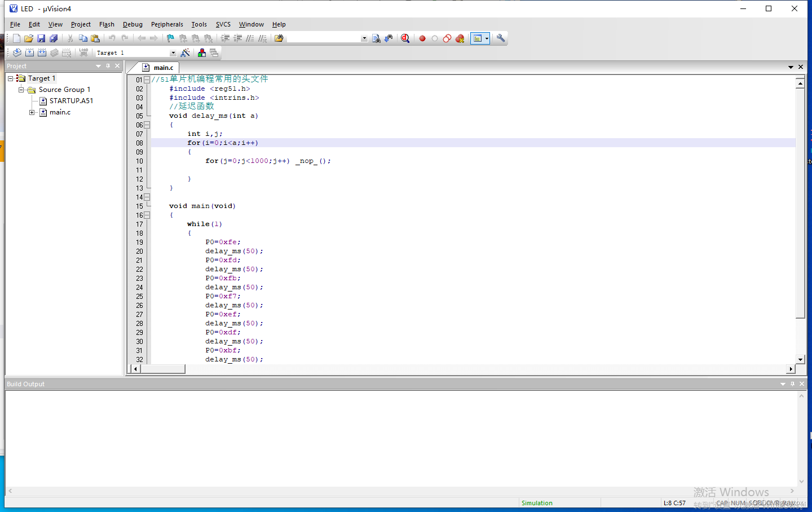Viewport: 812px width, 512px height.
Task: Open the find text combo box dropdown
Action: pyautogui.click(x=364, y=38)
